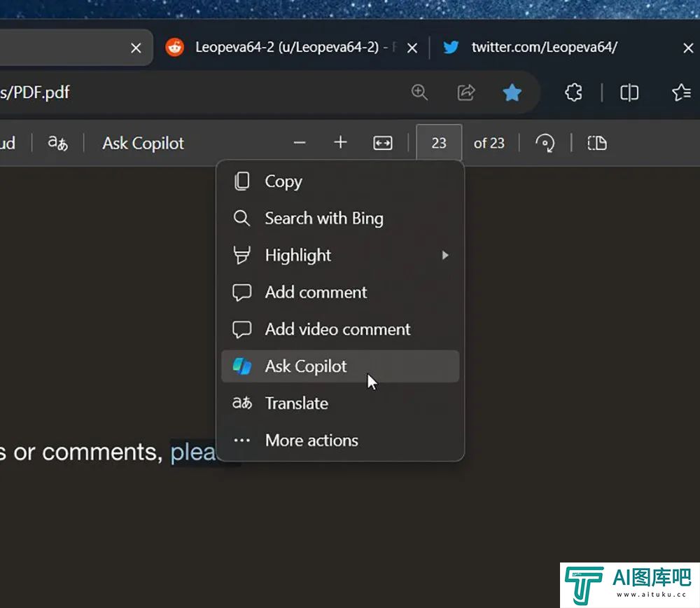Click the Bing search magnifier icon

click(242, 219)
